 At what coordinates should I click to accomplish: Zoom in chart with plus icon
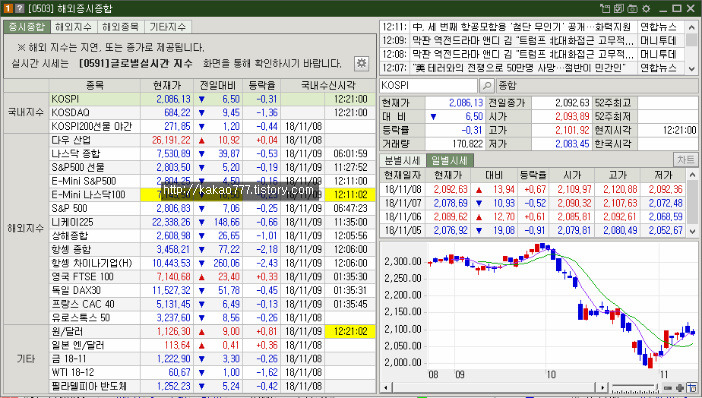pos(680,388)
